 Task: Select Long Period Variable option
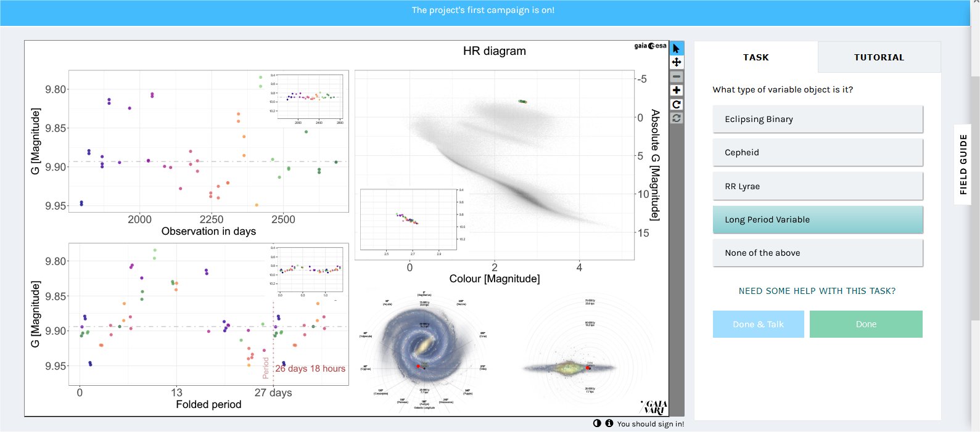(x=818, y=219)
